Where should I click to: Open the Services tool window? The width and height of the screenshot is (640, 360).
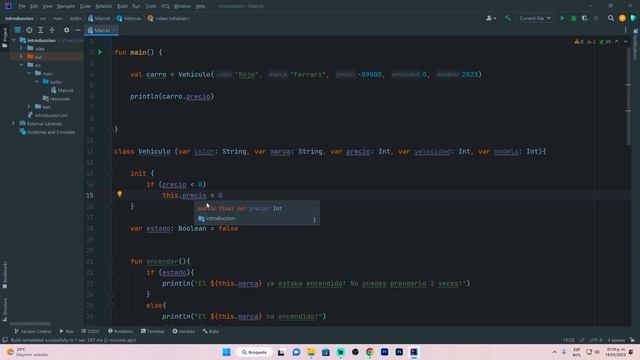(x=184, y=331)
